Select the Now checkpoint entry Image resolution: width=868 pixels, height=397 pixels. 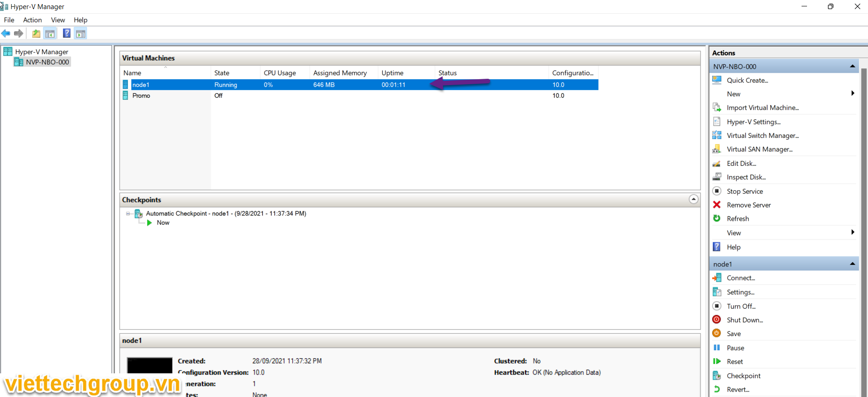tap(163, 223)
